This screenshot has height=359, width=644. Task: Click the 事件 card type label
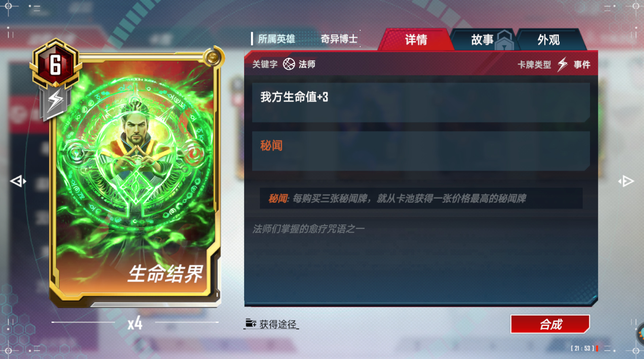pos(582,65)
